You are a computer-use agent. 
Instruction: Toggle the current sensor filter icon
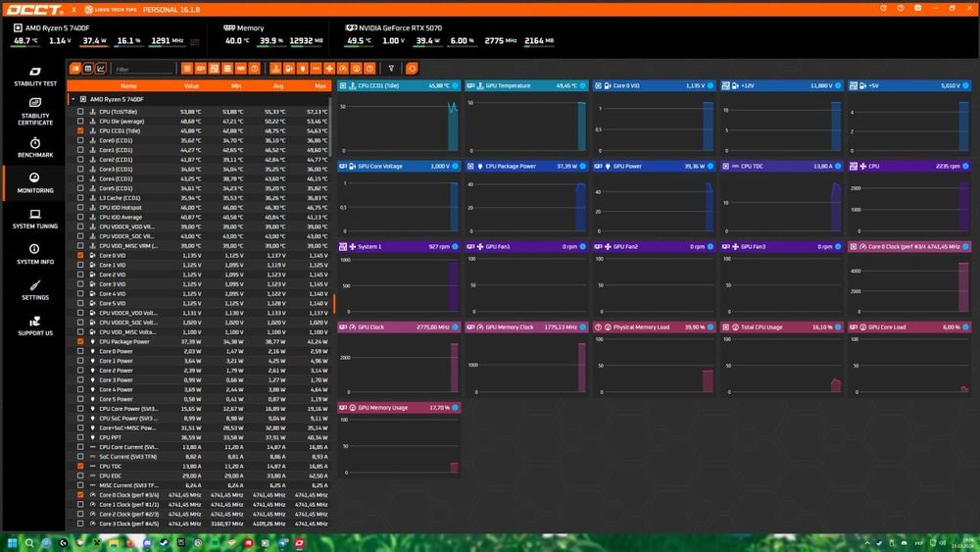coord(317,68)
